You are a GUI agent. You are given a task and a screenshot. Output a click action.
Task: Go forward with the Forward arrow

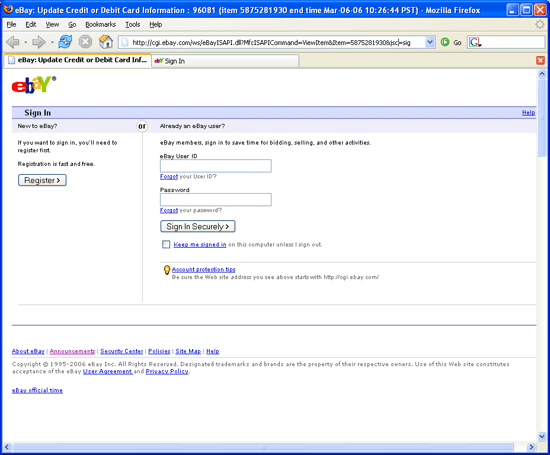pyautogui.click(x=39, y=42)
